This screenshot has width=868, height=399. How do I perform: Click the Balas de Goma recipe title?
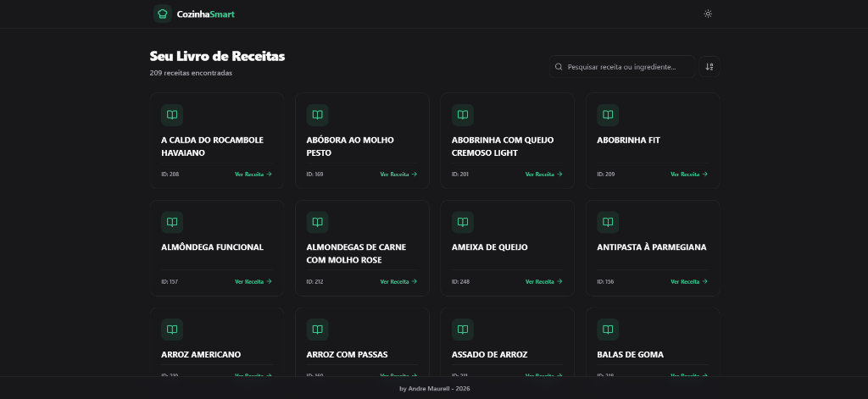tap(630, 354)
